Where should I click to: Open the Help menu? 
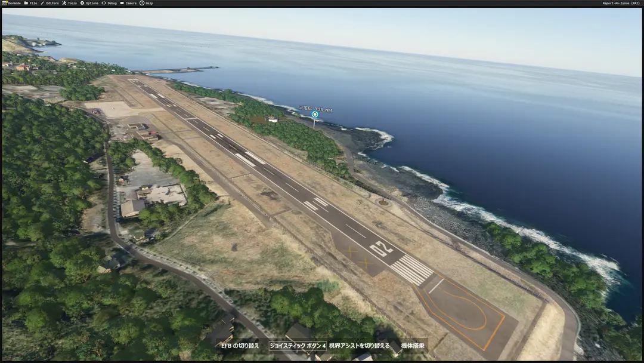(146, 3)
